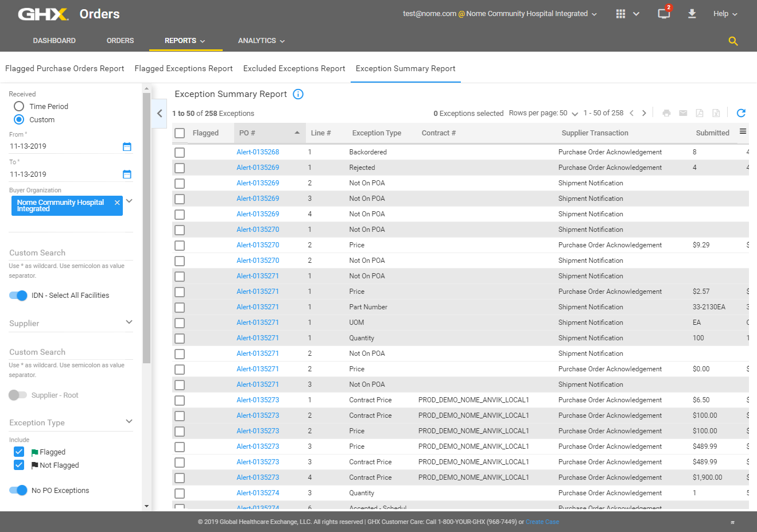Collapse the filter panel arrow
This screenshot has width=757, height=532.
coord(160,113)
